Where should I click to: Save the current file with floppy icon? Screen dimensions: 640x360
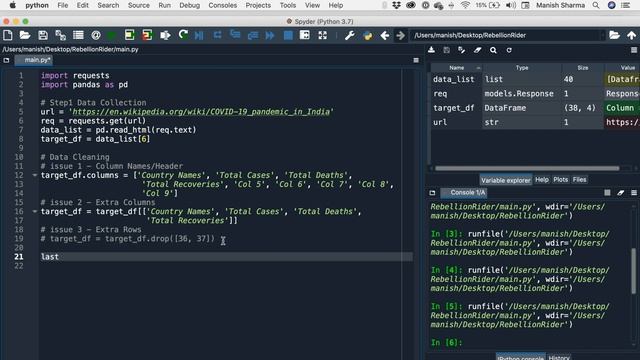(43, 36)
